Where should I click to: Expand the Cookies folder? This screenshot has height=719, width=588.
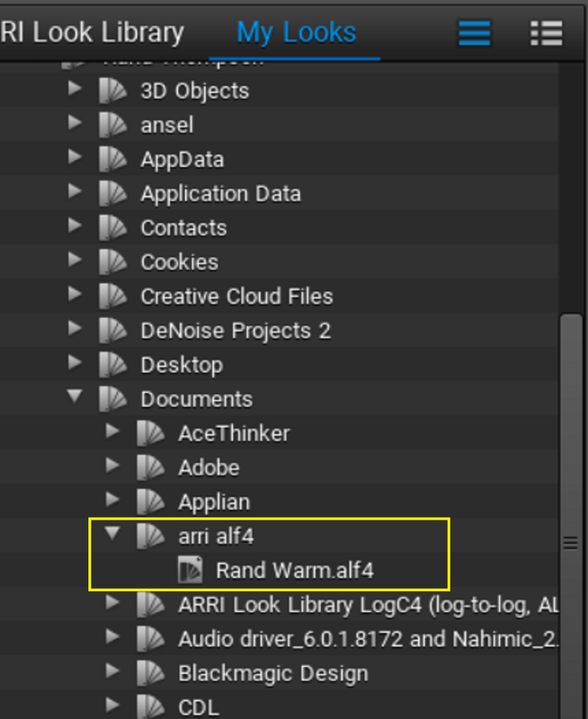click(75, 260)
